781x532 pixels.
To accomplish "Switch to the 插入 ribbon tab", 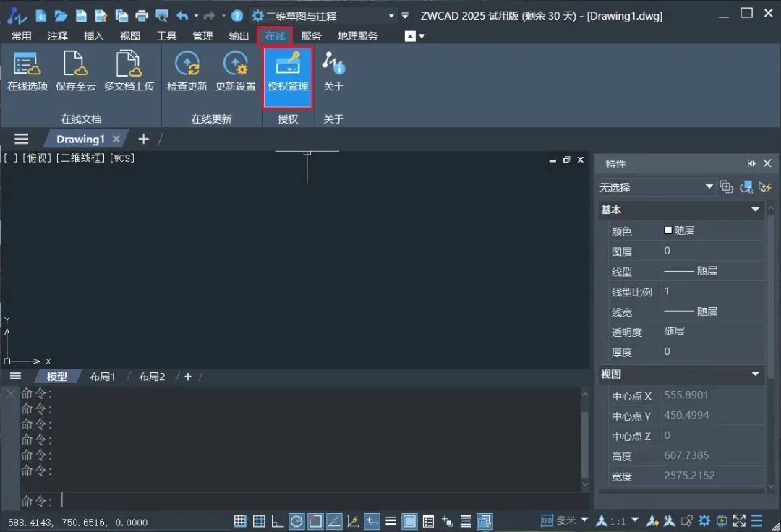I will (x=93, y=36).
